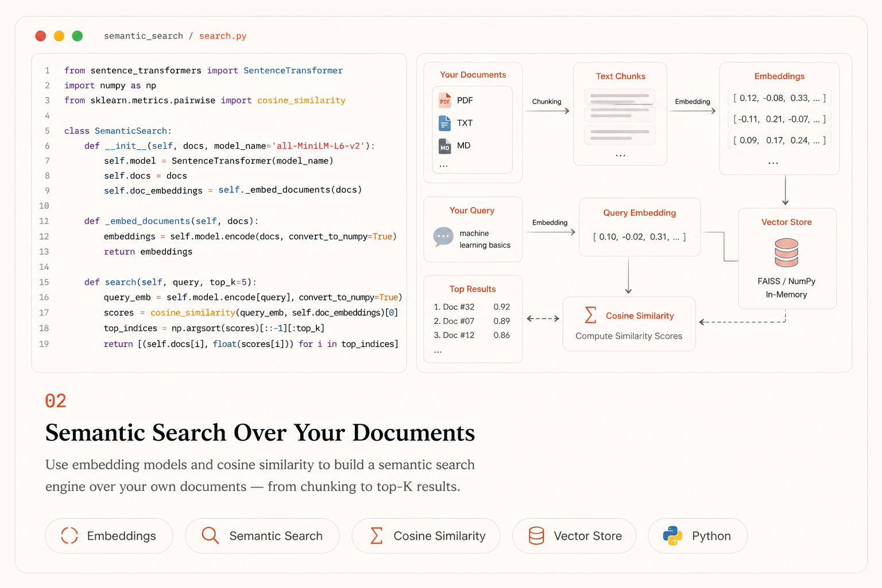Click the sigma icon in Cosine Similarity box
Screen dimensions: 882x588
[590, 315]
